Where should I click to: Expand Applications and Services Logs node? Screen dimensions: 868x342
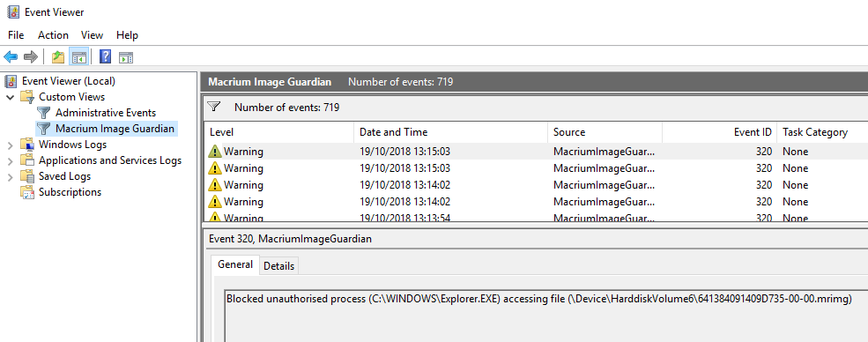click(11, 161)
